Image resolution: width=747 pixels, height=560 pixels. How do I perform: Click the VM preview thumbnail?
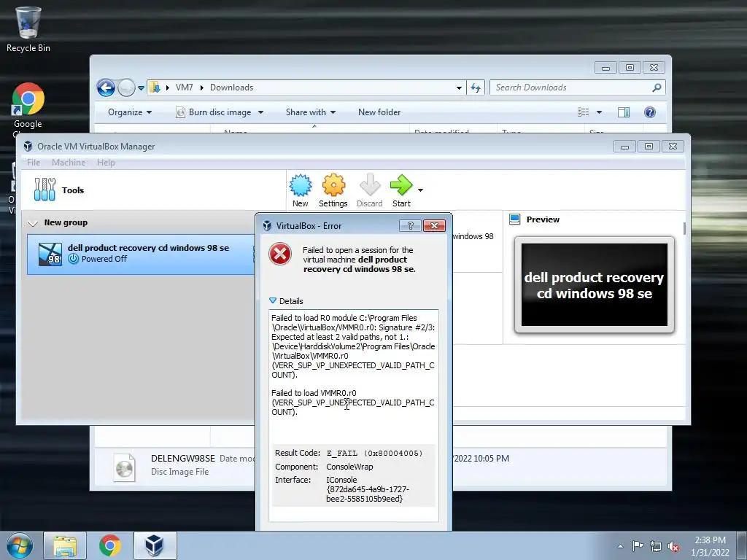(x=594, y=285)
